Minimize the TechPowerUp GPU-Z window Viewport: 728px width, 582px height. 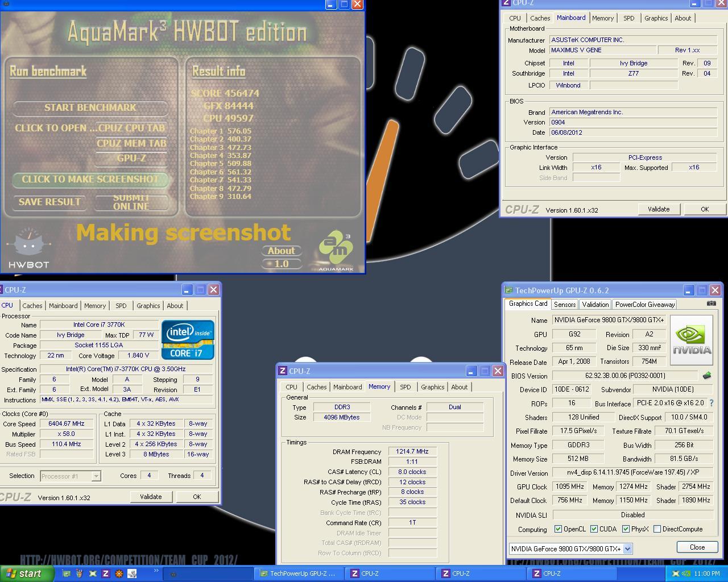(688, 290)
